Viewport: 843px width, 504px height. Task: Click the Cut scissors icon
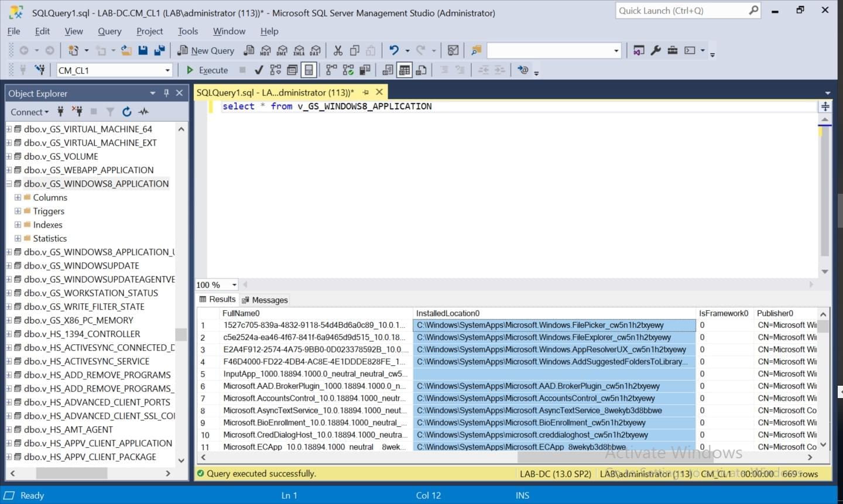(338, 51)
